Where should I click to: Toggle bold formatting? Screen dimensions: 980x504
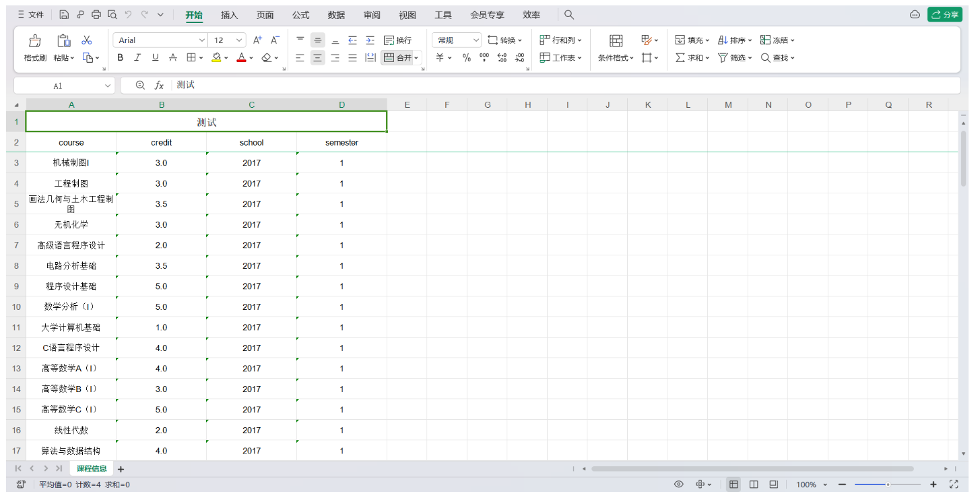tap(121, 58)
